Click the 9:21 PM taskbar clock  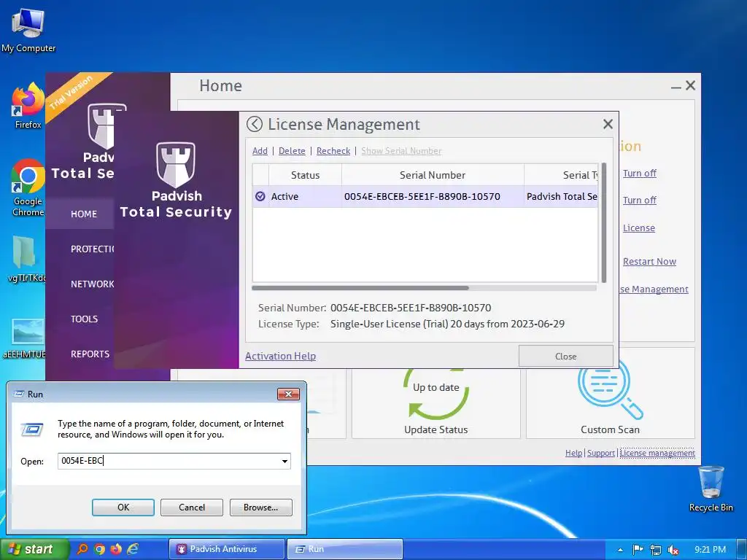tap(710, 550)
